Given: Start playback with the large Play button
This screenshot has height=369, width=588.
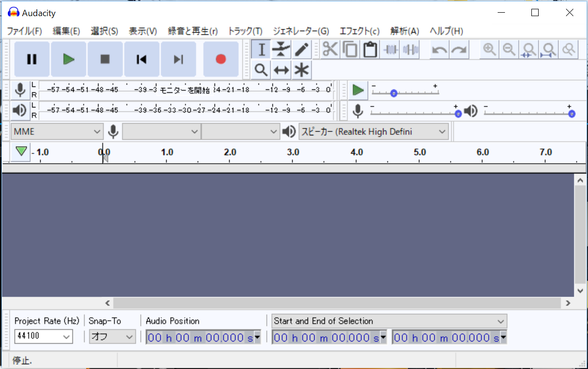Looking at the screenshot, I should click(x=68, y=59).
